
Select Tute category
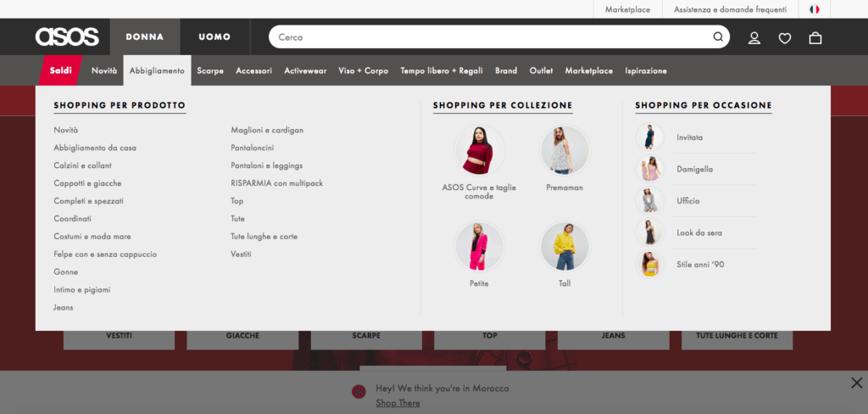[237, 218]
